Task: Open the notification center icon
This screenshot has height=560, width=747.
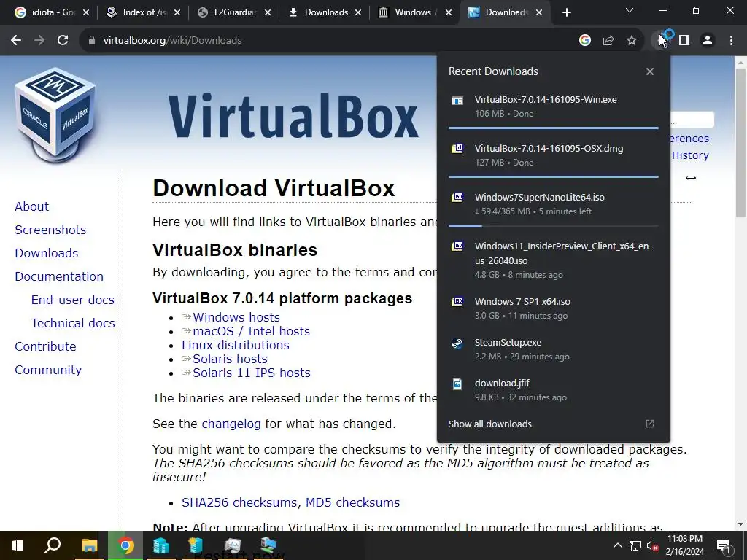Action: coord(724,545)
